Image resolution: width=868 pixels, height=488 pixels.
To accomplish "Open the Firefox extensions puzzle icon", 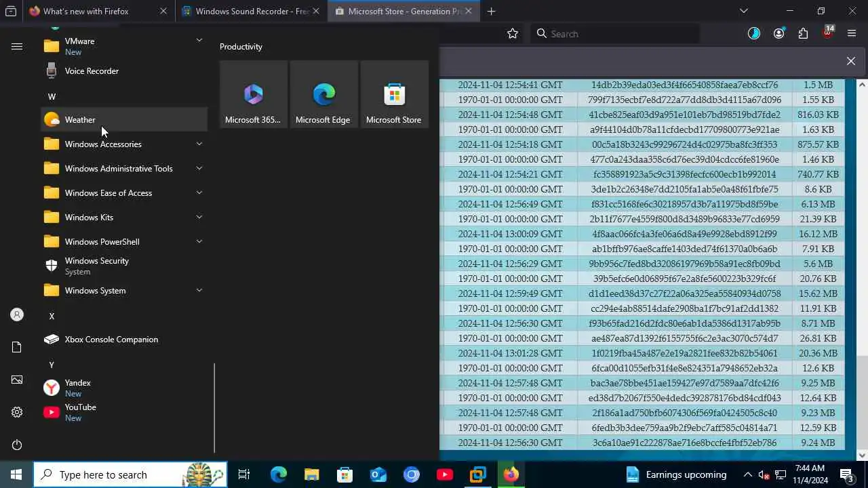I will tap(803, 34).
